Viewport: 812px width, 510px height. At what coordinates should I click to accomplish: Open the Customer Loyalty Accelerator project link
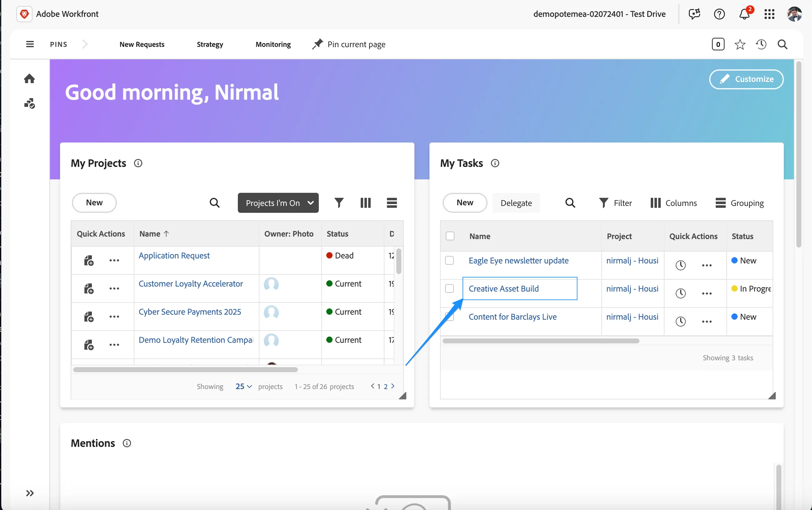pos(191,283)
